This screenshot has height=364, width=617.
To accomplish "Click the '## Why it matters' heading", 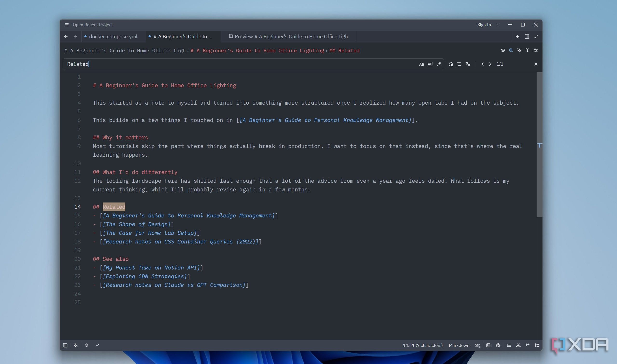I will pos(121,137).
